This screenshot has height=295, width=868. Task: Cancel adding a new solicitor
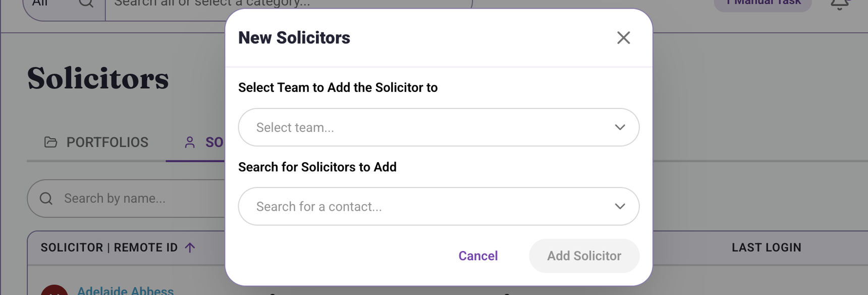[x=478, y=256]
